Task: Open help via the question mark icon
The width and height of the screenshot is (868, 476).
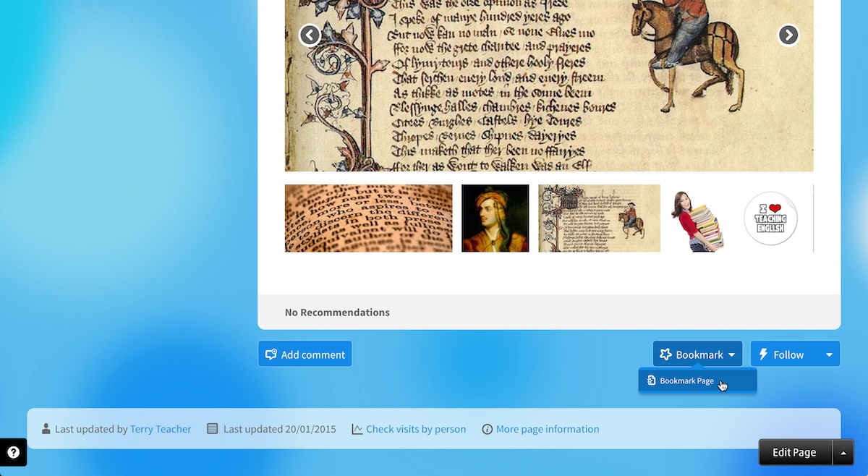Action: click(14, 452)
